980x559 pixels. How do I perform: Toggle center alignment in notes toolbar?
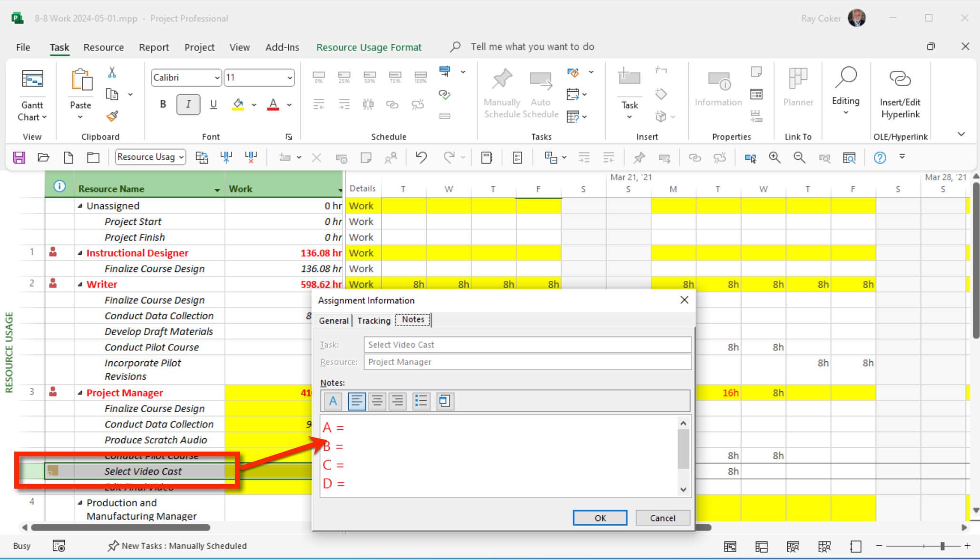point(377,401)
